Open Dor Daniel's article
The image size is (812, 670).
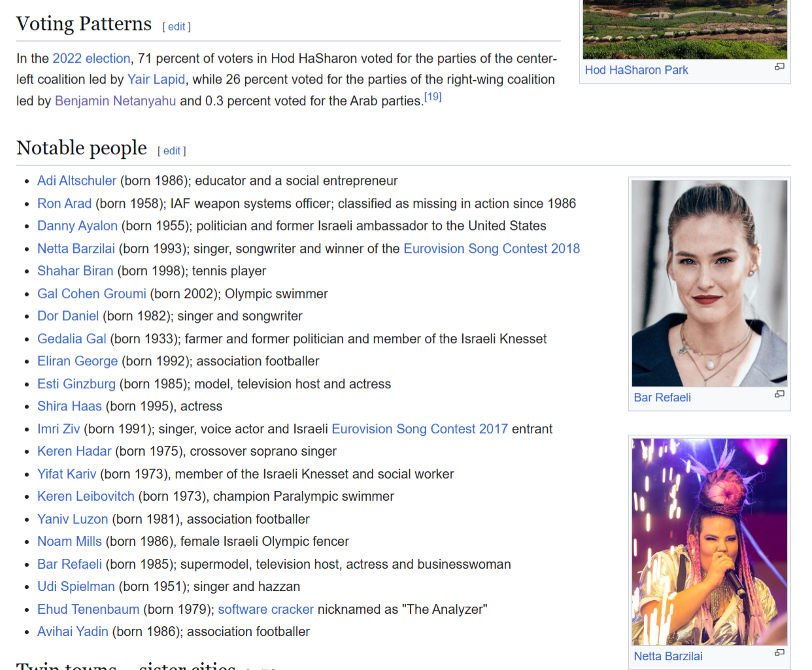pyautogui.click(x=68, y=316)
